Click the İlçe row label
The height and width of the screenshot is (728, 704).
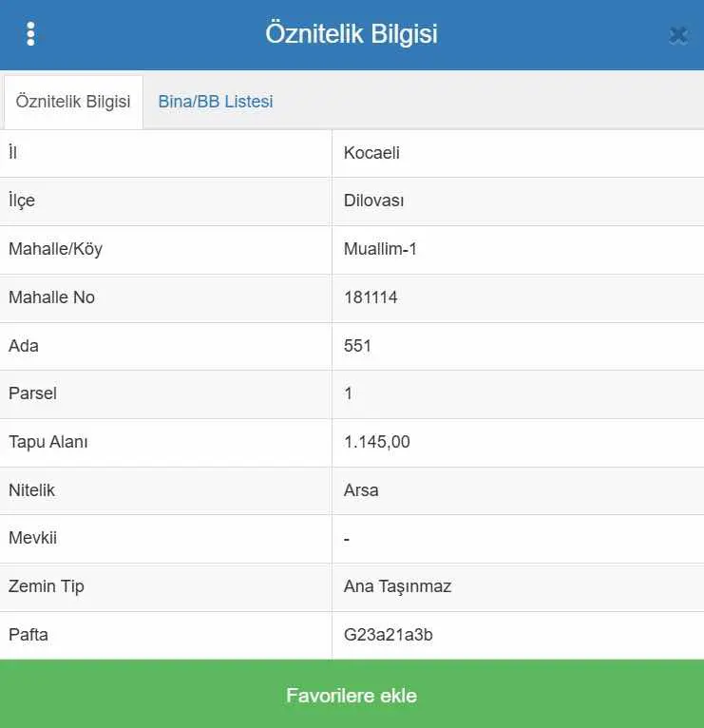click(22, 201)
